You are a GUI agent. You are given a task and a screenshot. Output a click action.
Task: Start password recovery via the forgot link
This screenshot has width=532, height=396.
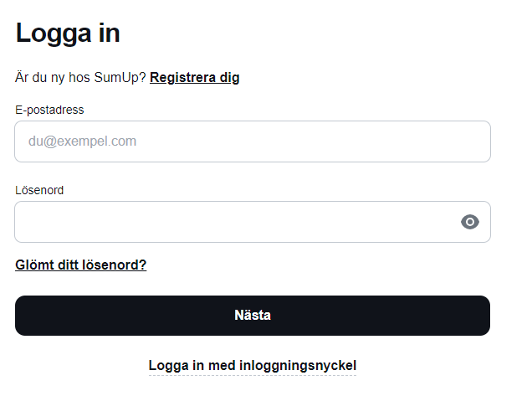[81, 265]
